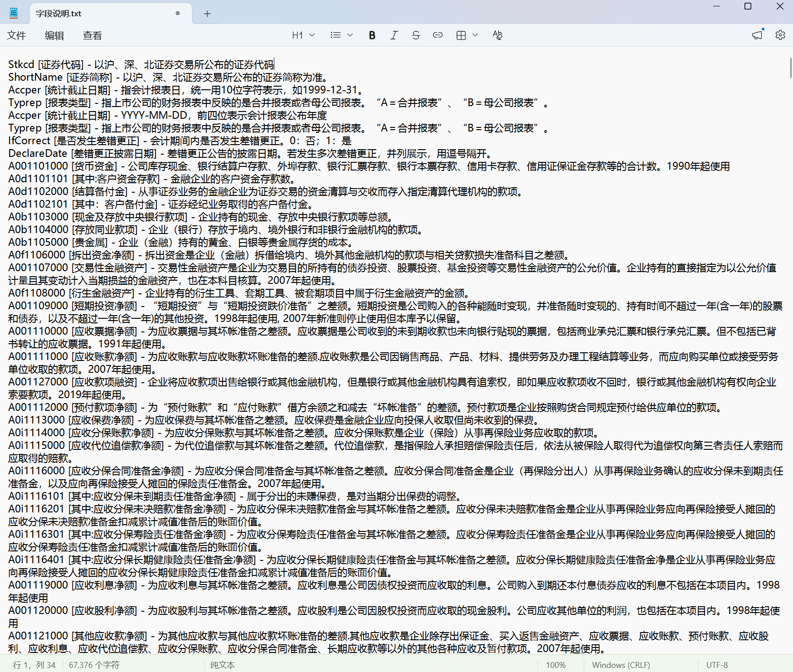Toggle bold formatting
The image size is (793, 672).
pyautogui.click(x=372, y=35)
